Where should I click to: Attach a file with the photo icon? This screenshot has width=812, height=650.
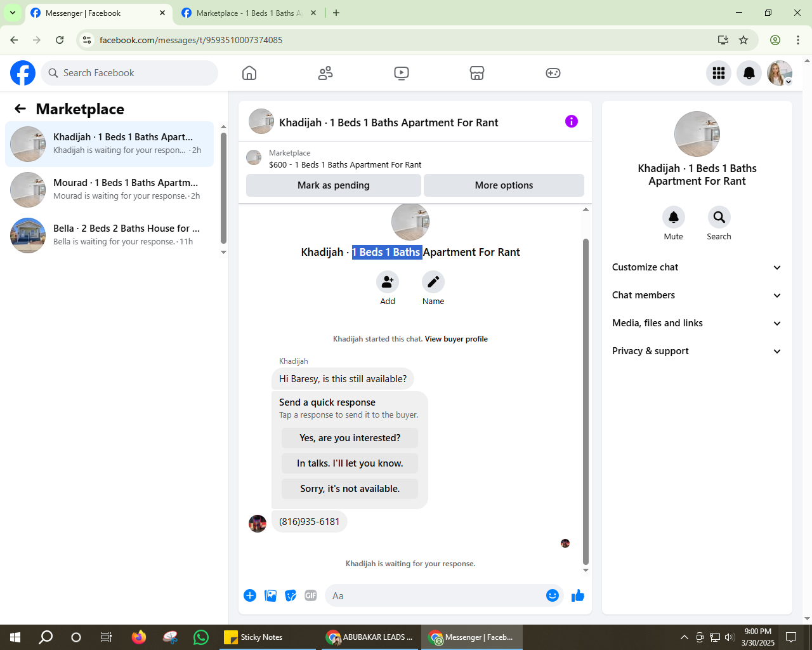(270, 595)
